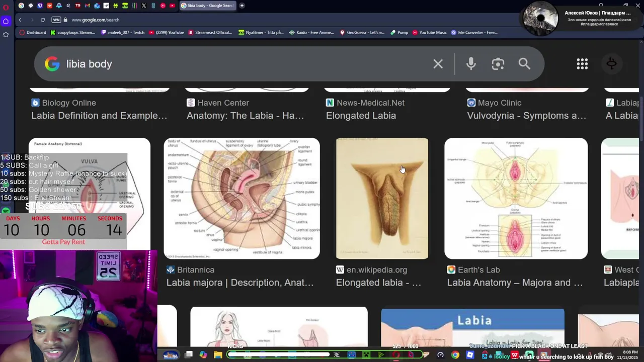Image resolution: width=644 pixels, height=362 pixels.
Task: Open the Windows taskbar File Explorer icon
Action: click(x=218, y=355)
